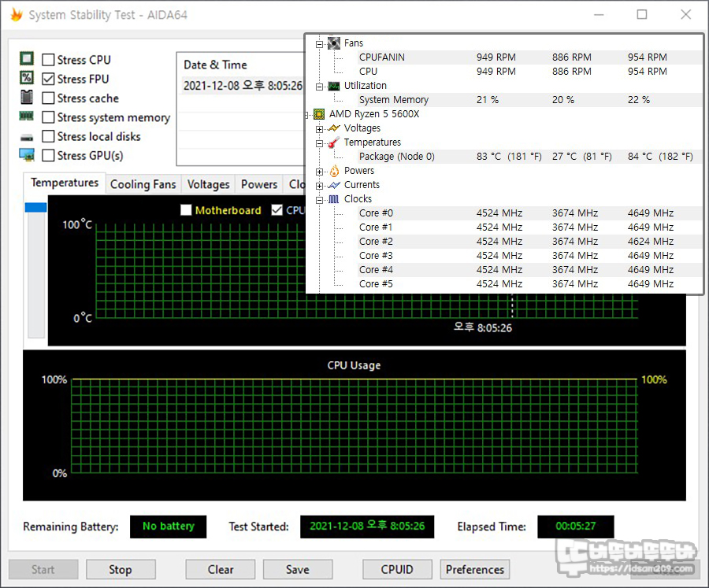Screen dimensions: 709x588
Task: Expand the Powers tree node
Action: (x=319, y=172)
